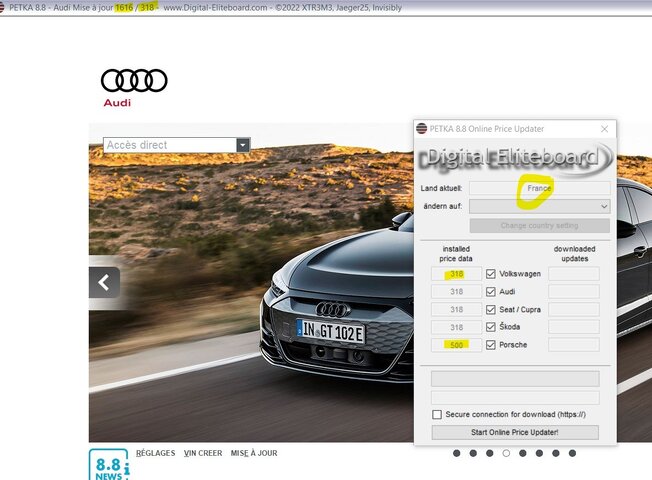
Task: Click the lower status progress bar
Action: point(515,397)
